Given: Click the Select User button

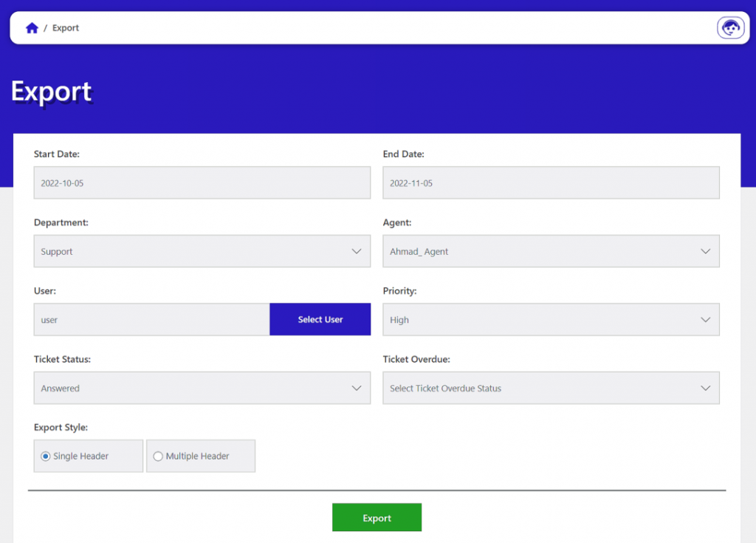Looking at the screenshot, I should coord(320,319).
